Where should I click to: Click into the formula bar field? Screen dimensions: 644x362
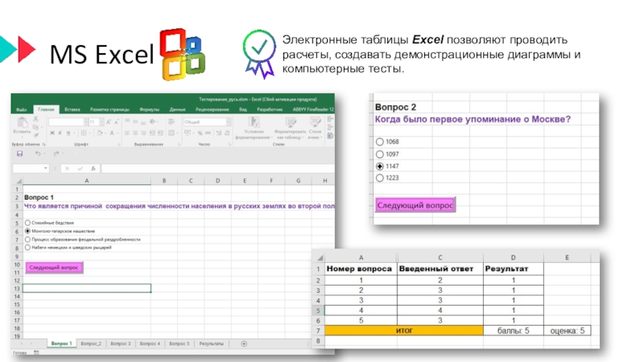coord(218,168)
